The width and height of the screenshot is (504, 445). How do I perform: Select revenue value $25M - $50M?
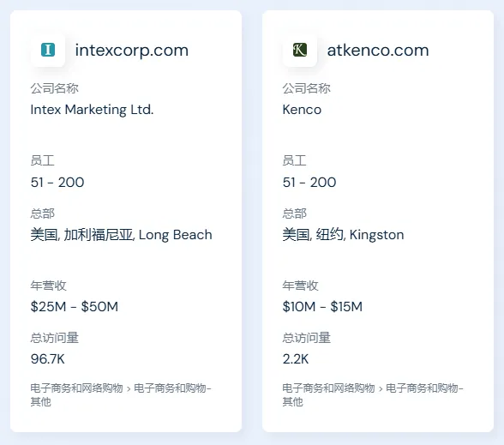point(75,306)
